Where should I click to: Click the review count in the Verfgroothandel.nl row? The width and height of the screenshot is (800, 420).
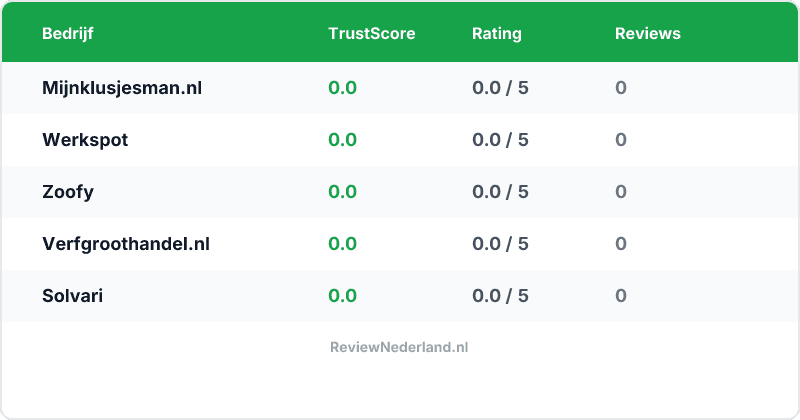pos(621,244)
